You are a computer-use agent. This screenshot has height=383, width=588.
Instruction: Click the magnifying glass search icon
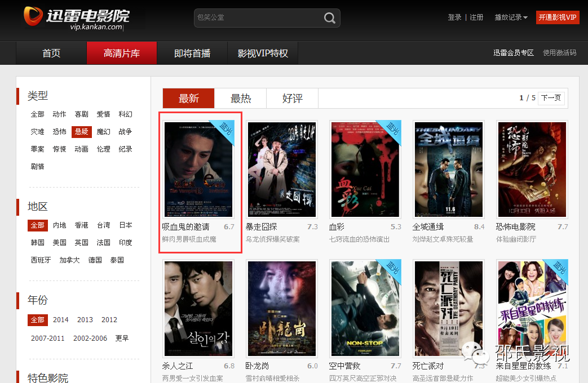pyautogui.click(x=330, y=18)
